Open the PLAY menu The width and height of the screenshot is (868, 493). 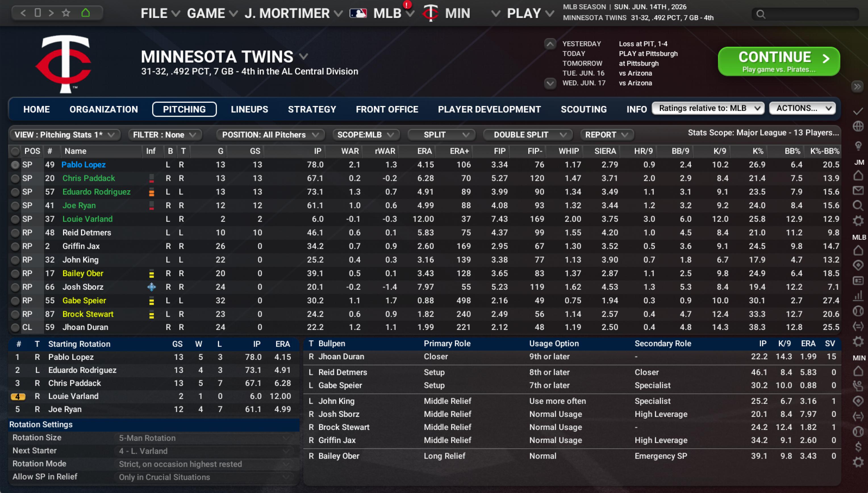[530, 14]
